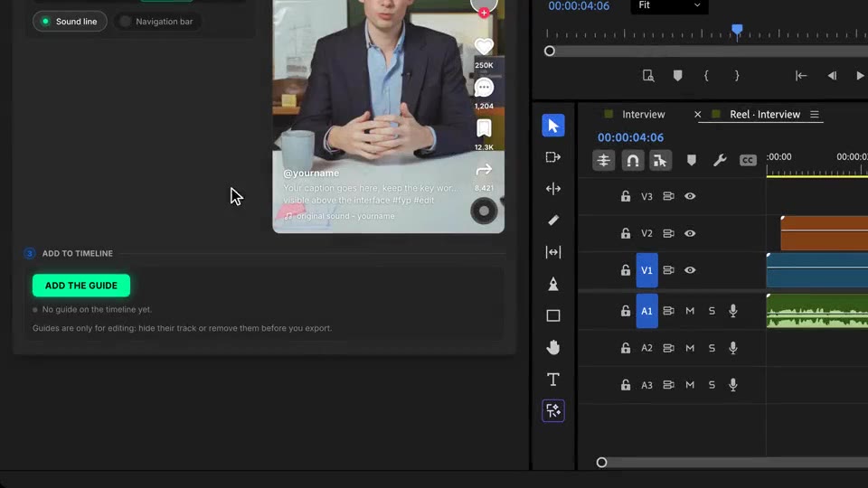This screenshot has height=488, width=868.
Task: Open the Fit zoom level dropdown
Action: coord(669,5)
